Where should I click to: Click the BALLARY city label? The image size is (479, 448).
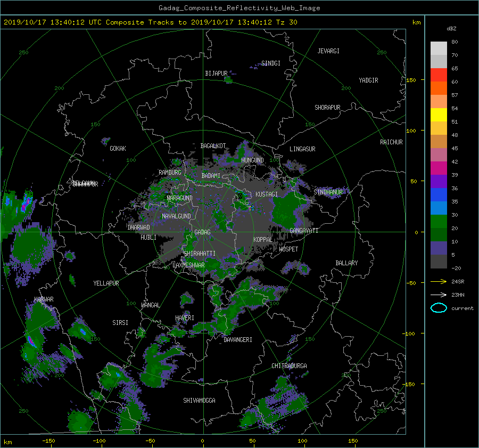pos(346,263)
